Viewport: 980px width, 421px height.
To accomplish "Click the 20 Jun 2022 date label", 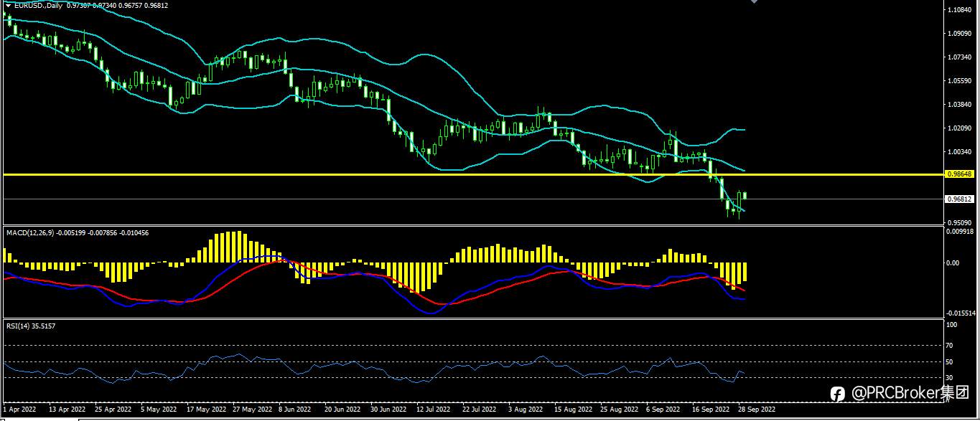I will pos(342,410).
